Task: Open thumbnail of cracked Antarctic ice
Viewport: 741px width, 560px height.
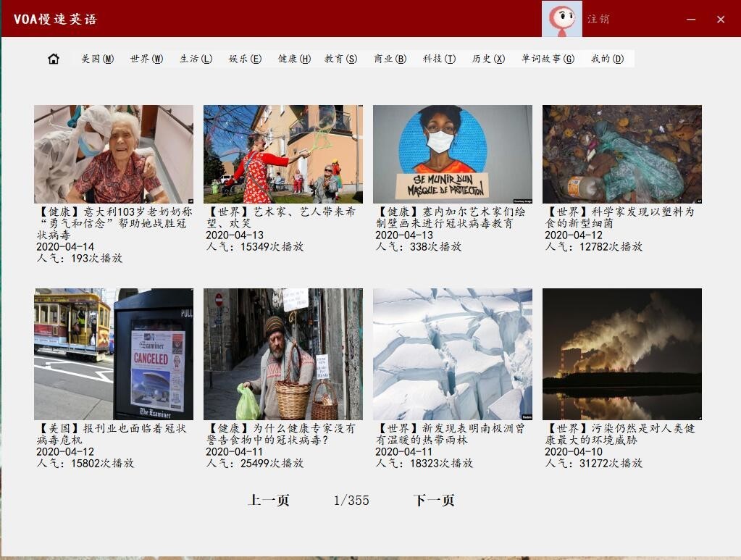Action: coord(452,354)
